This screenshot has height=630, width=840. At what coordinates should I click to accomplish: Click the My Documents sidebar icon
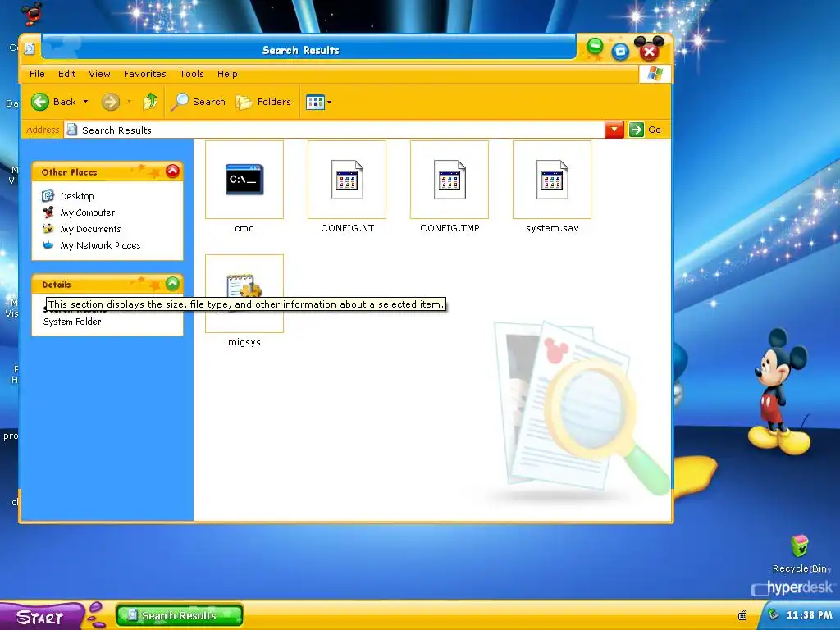tap(48, 229)
